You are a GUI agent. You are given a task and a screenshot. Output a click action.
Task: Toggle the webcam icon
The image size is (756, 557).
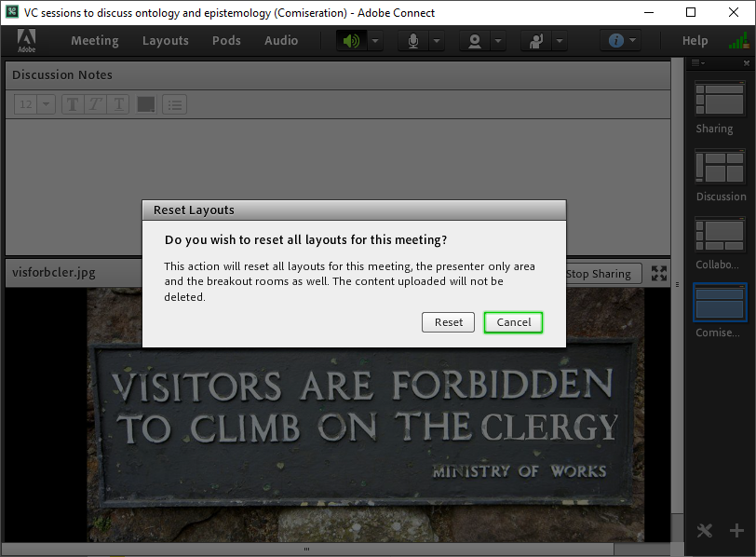tap(475, 41)
